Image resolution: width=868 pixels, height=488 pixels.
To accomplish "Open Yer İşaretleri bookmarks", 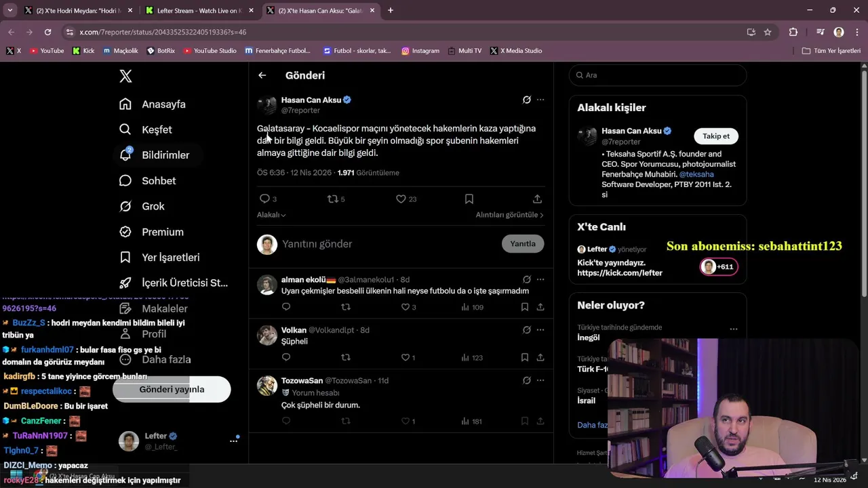I will 159,258.
